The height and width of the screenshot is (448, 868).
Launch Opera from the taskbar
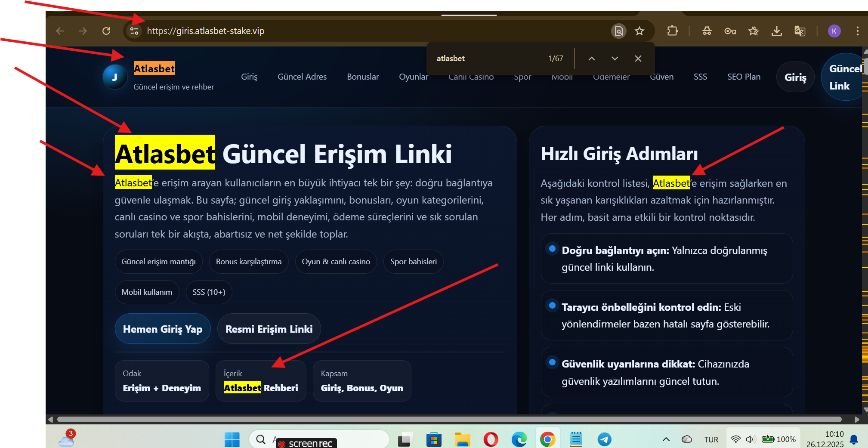click(491, 439)
